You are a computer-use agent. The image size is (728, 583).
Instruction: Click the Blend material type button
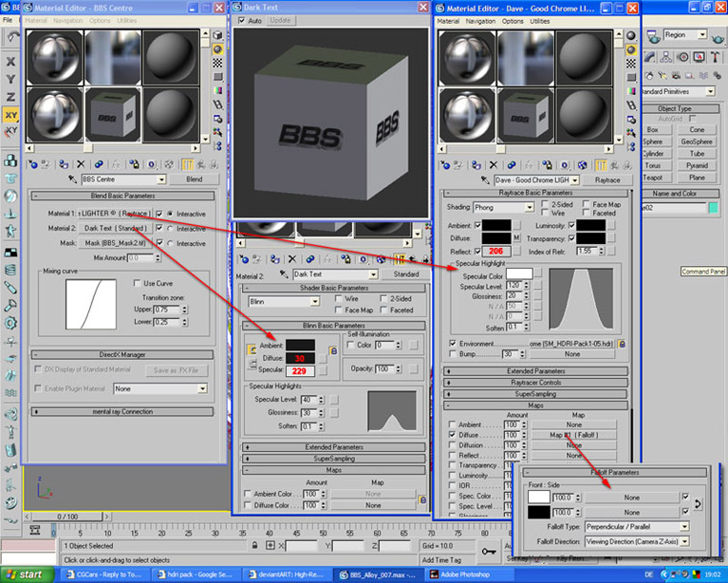(194, 179)
